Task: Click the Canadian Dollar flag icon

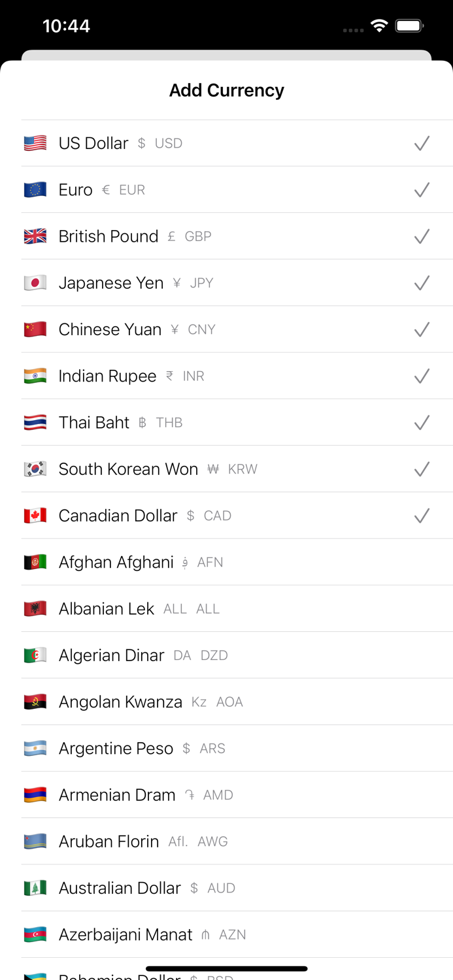Action: tap(35, 515)
